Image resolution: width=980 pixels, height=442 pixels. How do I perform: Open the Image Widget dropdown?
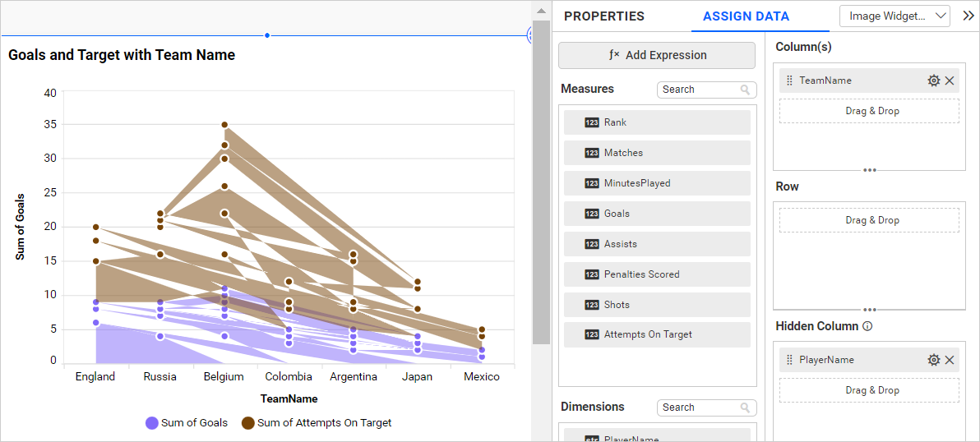[894, 16]
